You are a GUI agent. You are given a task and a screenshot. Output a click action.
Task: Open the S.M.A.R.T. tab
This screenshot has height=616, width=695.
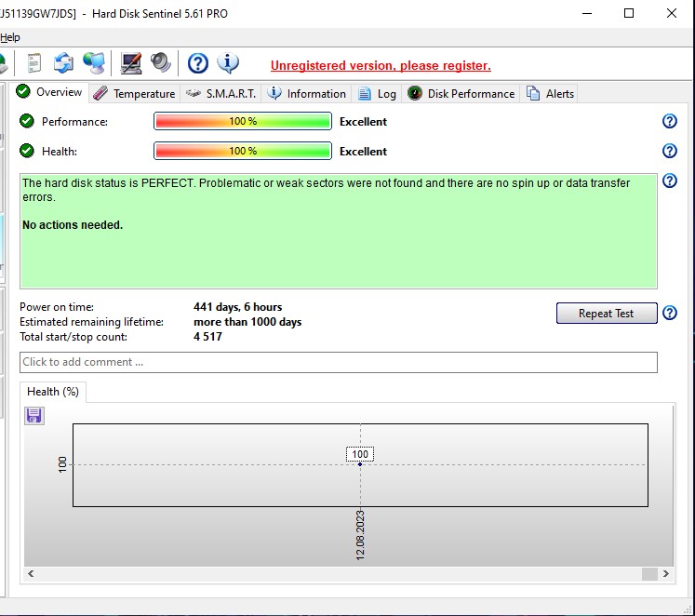[221, 93]
